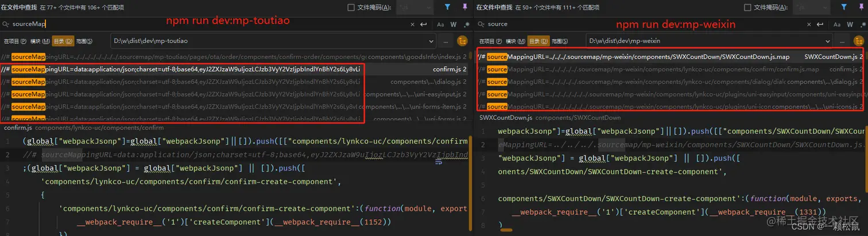Pin the mp-toutiao find window
The image size is (868, 236).
coord(464,7)
